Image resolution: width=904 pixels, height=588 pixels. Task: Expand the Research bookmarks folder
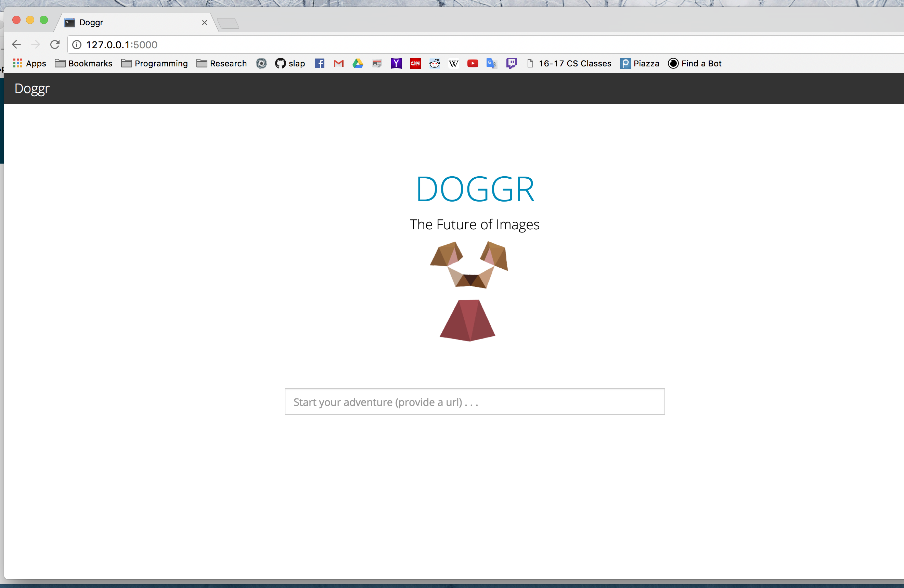coord(221,63)
